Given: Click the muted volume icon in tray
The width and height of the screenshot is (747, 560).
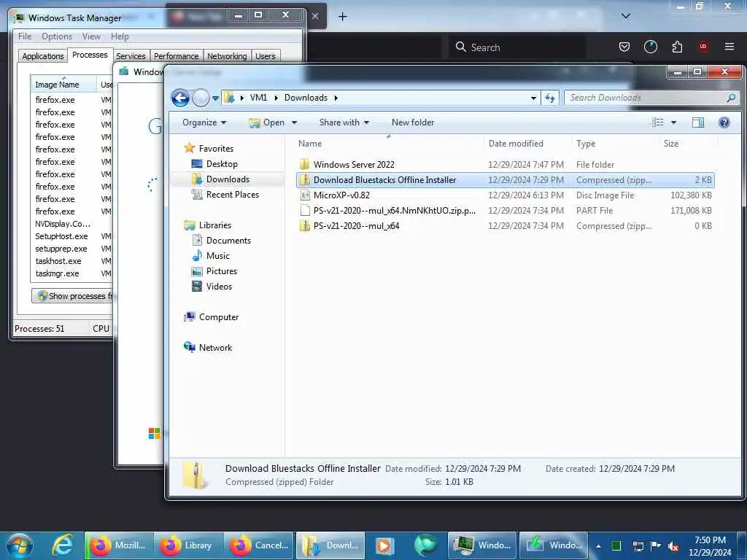Looking at the screenshot, I should click(x=673, y=545).
